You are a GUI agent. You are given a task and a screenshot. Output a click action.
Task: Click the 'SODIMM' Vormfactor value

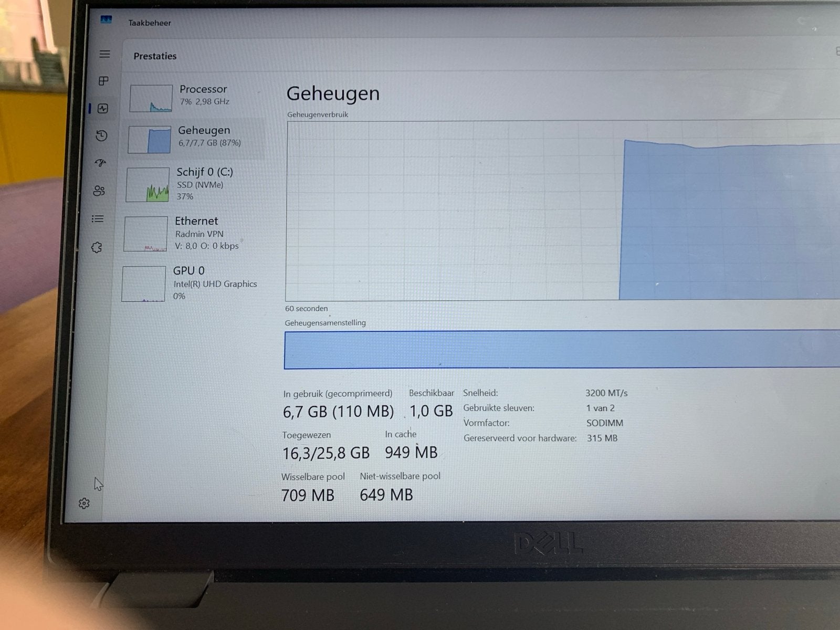[x=605, y=423]
